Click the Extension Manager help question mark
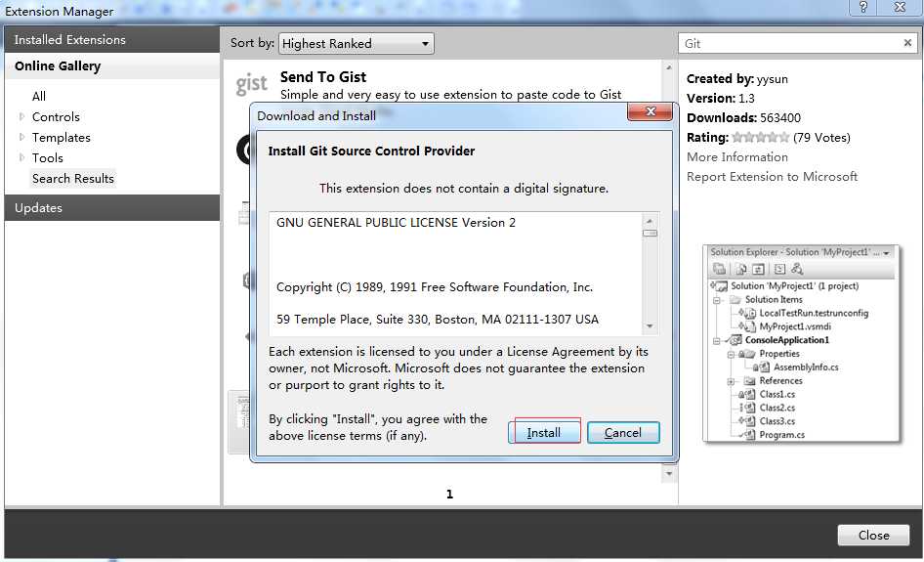This screenshot has height=562, width=924. click(x=863, y=7)
